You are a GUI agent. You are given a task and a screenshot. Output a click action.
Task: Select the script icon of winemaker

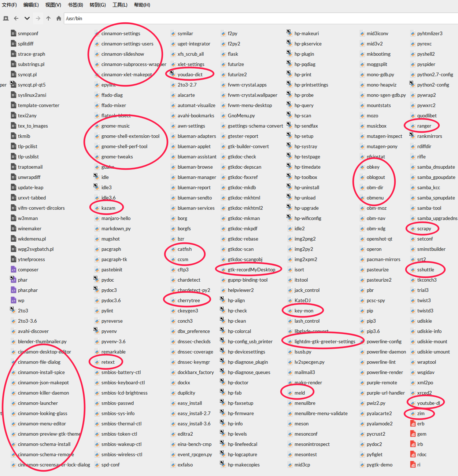(x=14, y=228)
